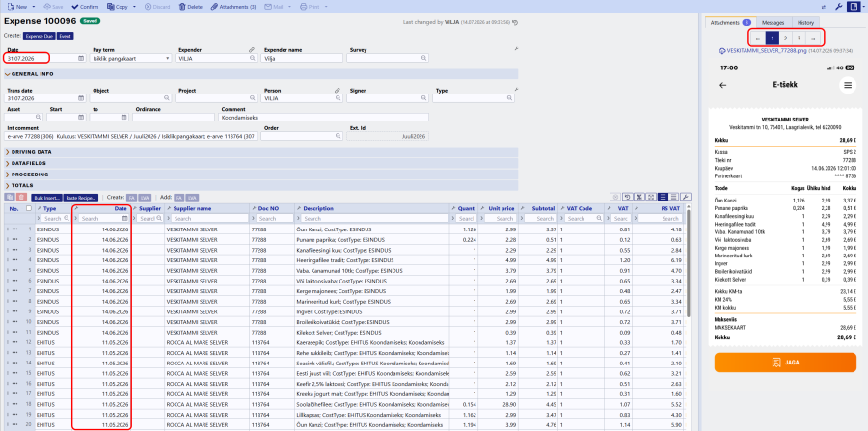Expand the DATAFIELDS section

[260, 163]
